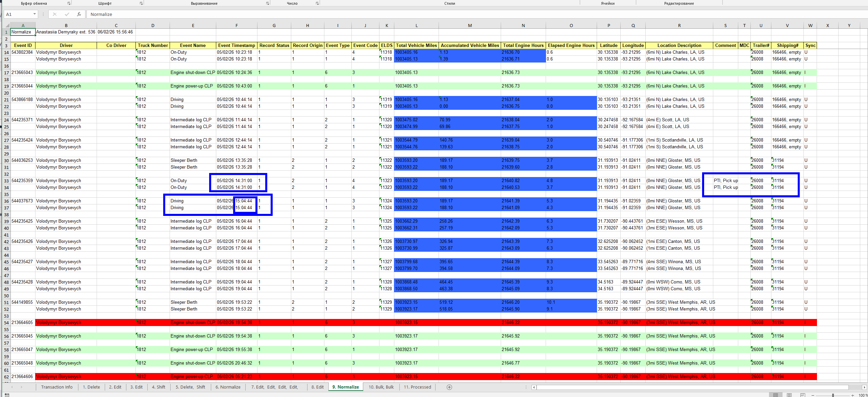868x397 pixels.
Task: Open Number group dialog launcher
Action: [x=317, y=3]
